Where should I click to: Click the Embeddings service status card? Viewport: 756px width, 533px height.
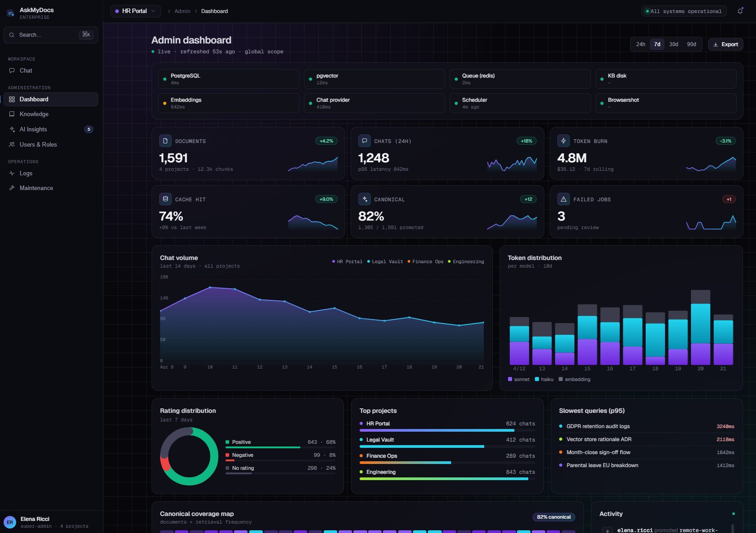pyautogui.click(x=229, y=103)
